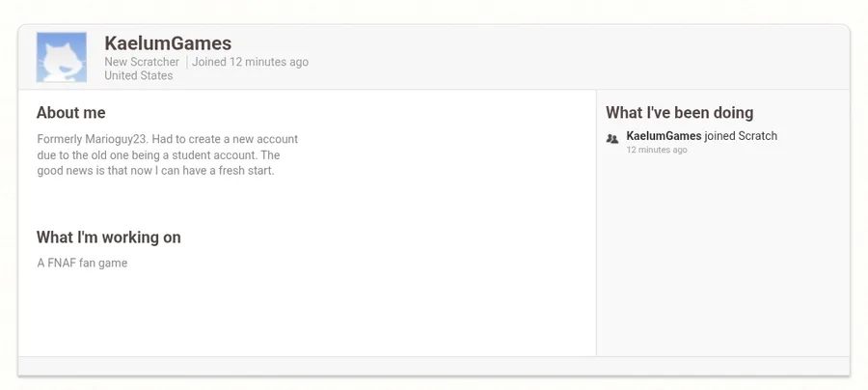Click the KaelumGames cat profile avatar

61,57
